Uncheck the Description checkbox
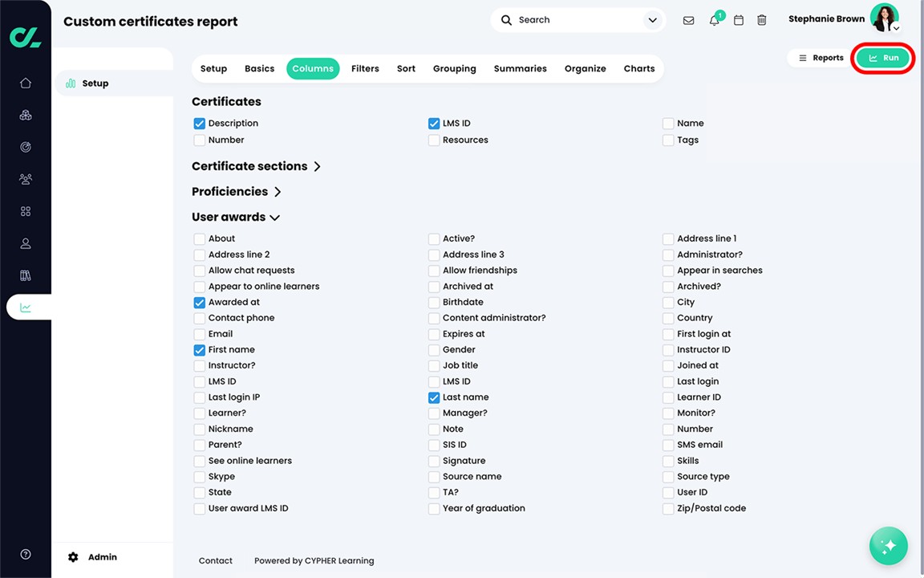This screenshot has height=578, width=924. pos(200,124)
